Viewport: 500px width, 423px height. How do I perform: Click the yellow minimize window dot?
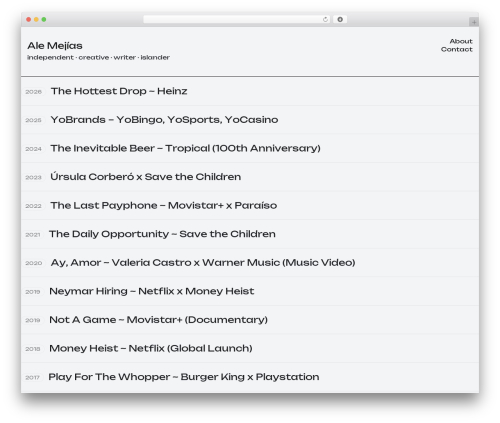36,20
